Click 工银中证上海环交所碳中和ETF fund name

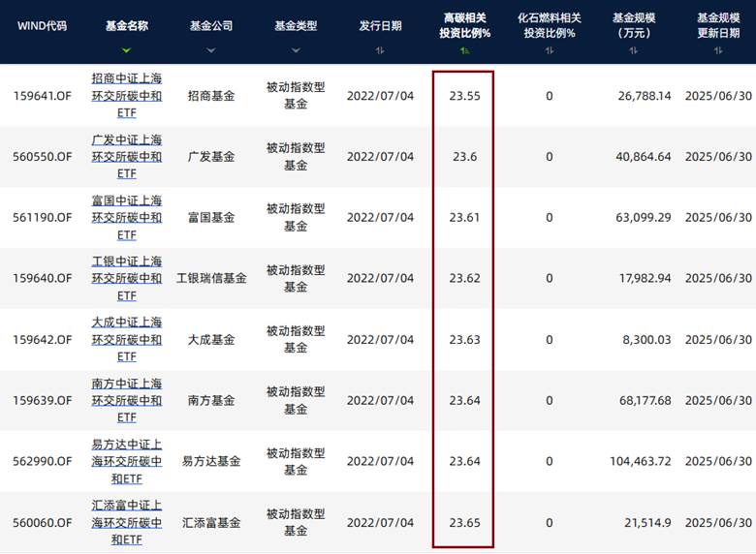(127, 279)
